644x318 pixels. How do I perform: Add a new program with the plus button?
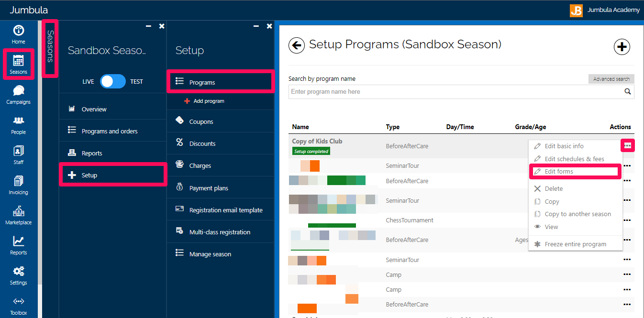click(x=622, y=47)
